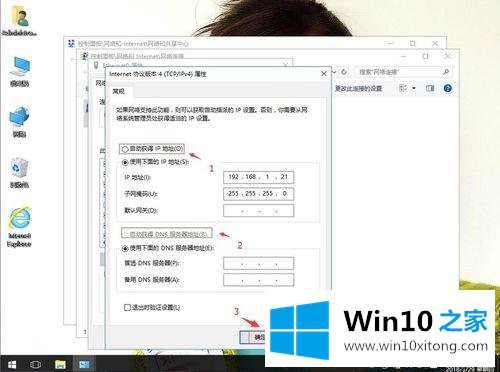Toggle the preview pane in Network Connections
Screen dimensions: 500x372
430,88
